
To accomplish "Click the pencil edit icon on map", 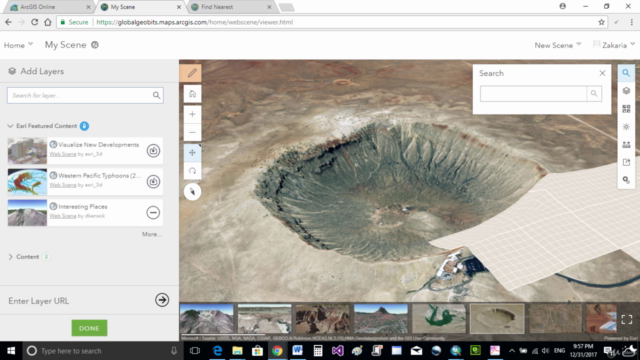I will point(192,73).
